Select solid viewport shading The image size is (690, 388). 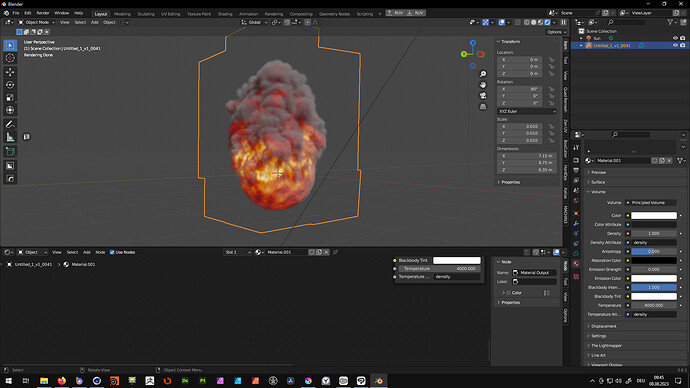[534, 22]
